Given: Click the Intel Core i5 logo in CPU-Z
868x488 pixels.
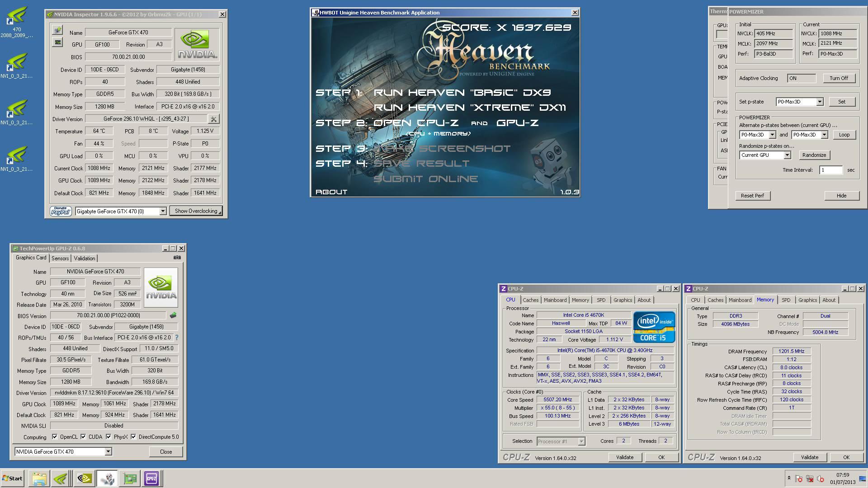Looking at the screenshot, I should [x=654, y=327].
